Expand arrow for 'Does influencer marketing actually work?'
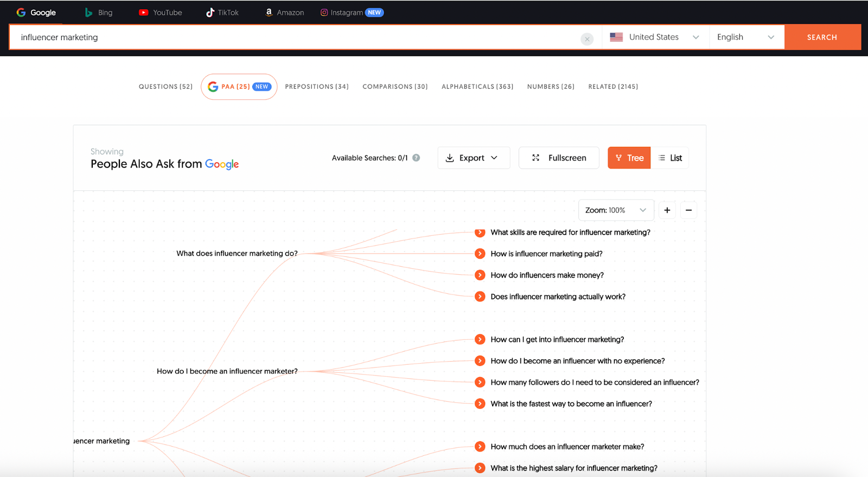 (480, 296)
